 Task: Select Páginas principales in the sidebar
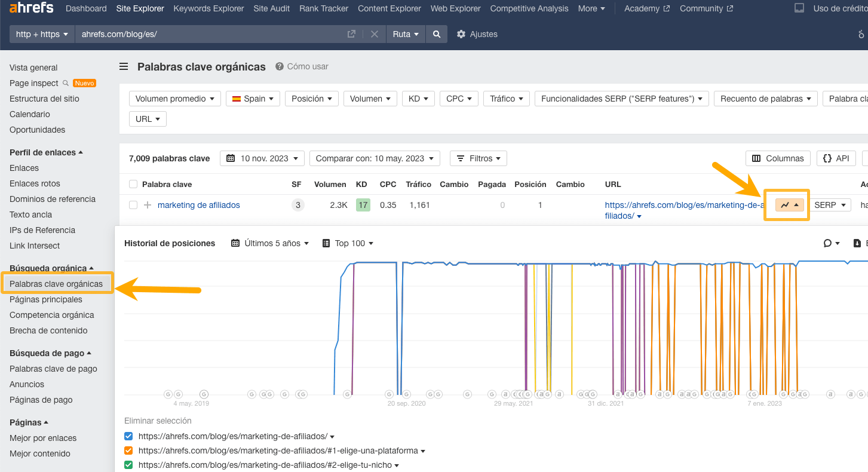point(45,299)
